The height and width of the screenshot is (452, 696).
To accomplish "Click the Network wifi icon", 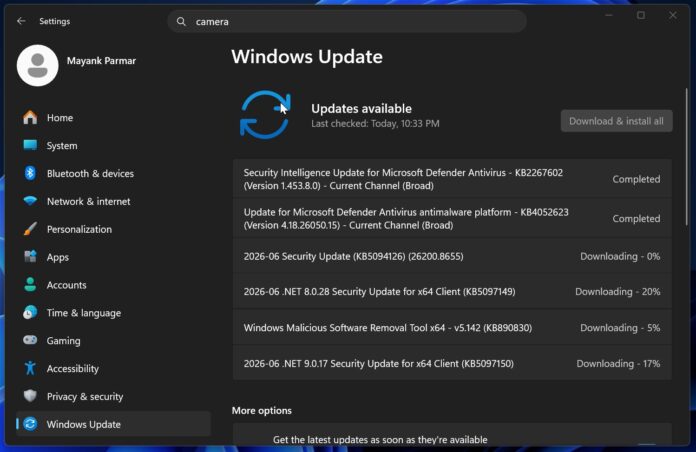I will click(30, 201).
